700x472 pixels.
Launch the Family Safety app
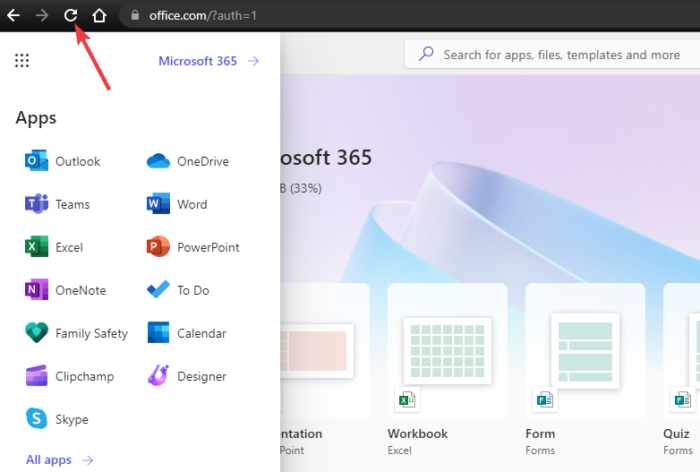pyautogui.click(x=76, y=333)
